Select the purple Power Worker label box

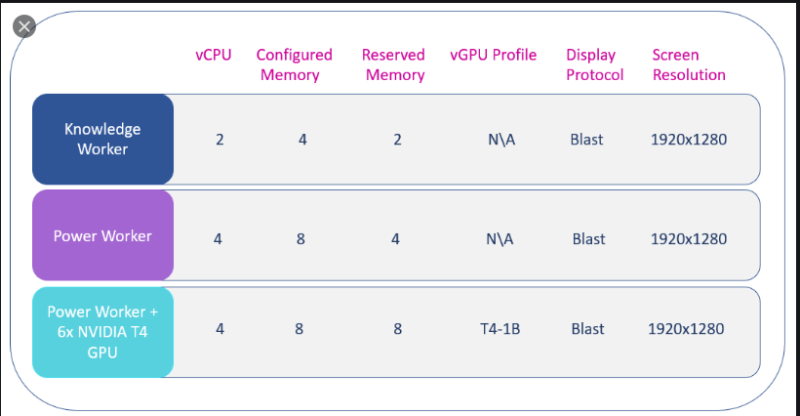(103, 235)
